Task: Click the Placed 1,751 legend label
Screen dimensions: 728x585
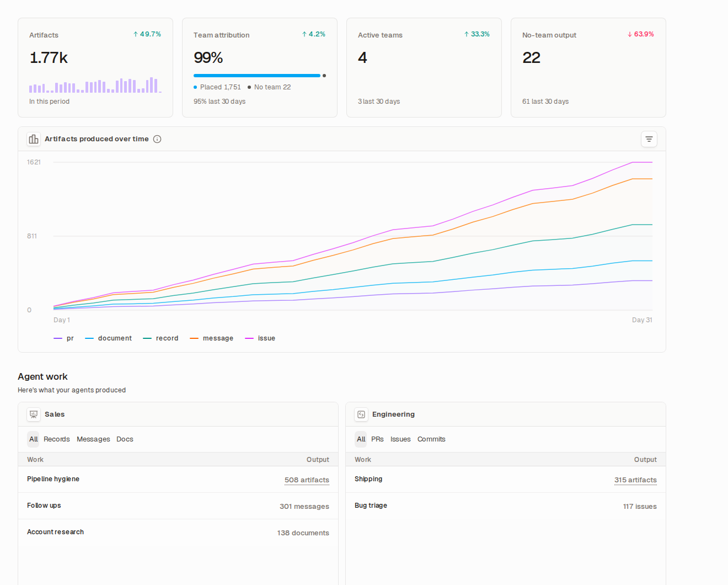Action: click(217, 87)
